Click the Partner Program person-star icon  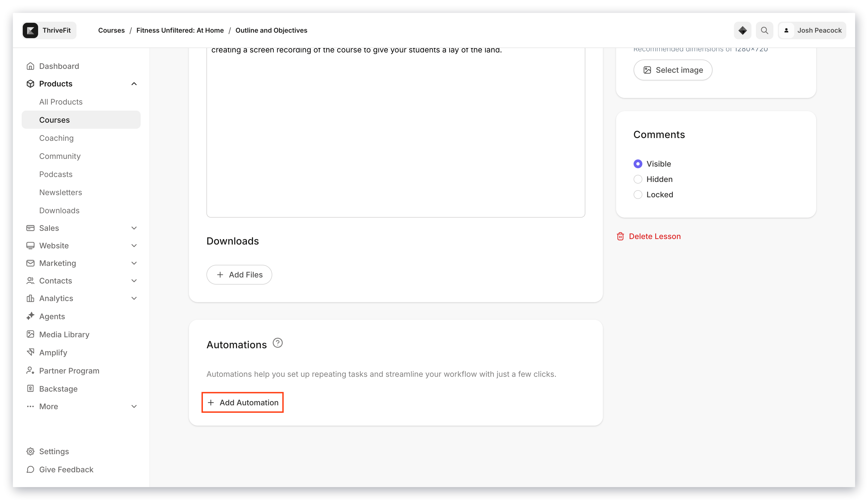pyautogui.click(x=30, y=370)
